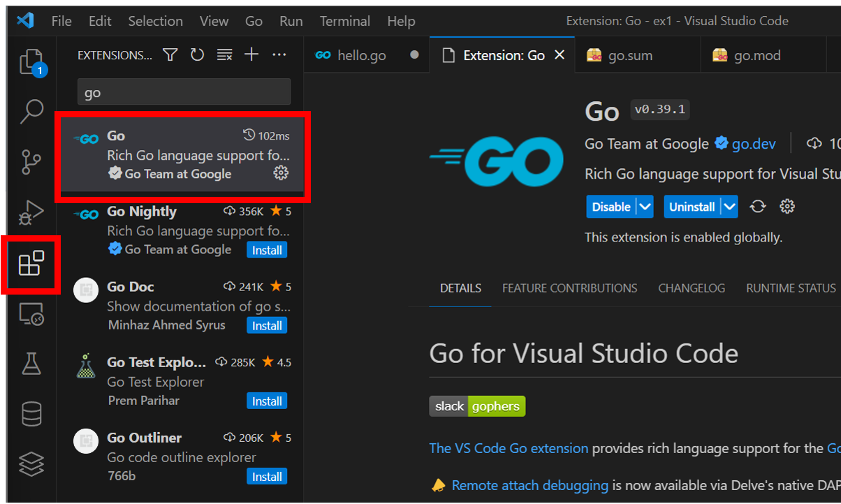Clear extensions search results
841x504 pixels.
(224, 55)
